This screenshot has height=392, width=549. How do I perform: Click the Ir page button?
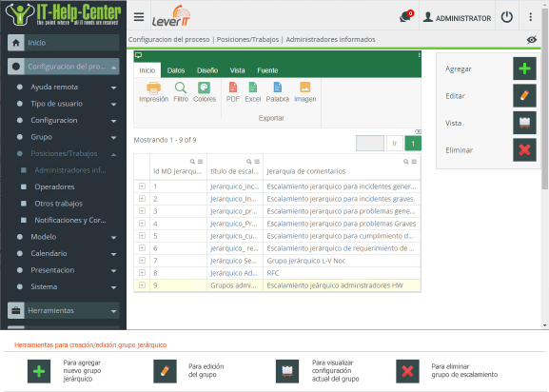click(x=395, y=143)
